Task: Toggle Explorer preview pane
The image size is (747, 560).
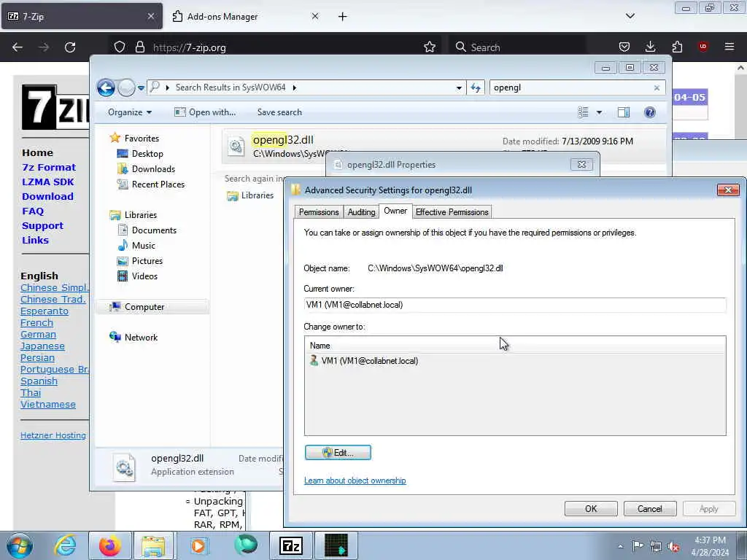Action: pos(624,112)
